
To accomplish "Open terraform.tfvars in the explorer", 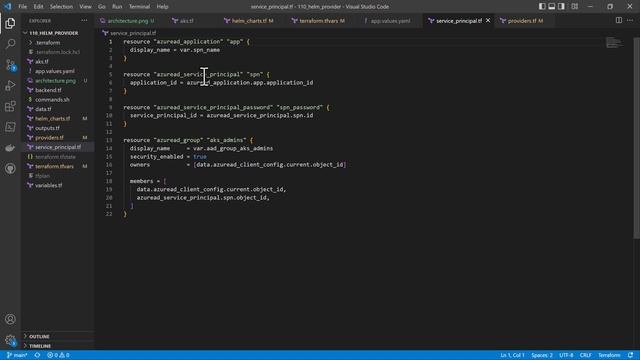I will pyautogui.click(x=54, y=166).
